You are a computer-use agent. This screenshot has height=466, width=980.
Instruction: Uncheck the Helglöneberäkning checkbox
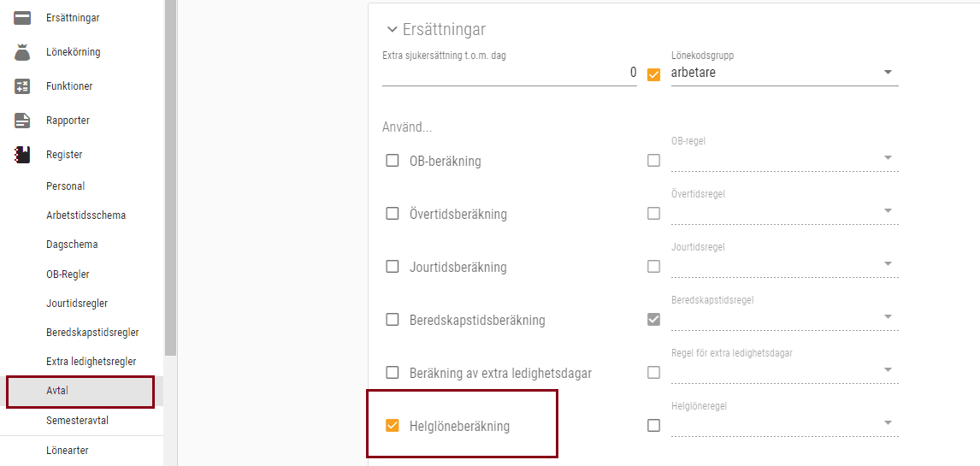(393, 425)
